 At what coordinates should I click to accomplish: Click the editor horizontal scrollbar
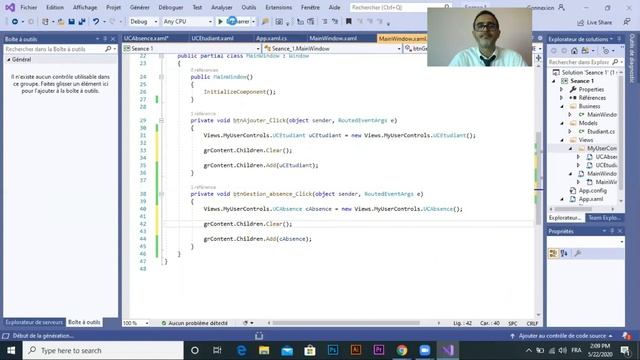click(x=346, y=323)
